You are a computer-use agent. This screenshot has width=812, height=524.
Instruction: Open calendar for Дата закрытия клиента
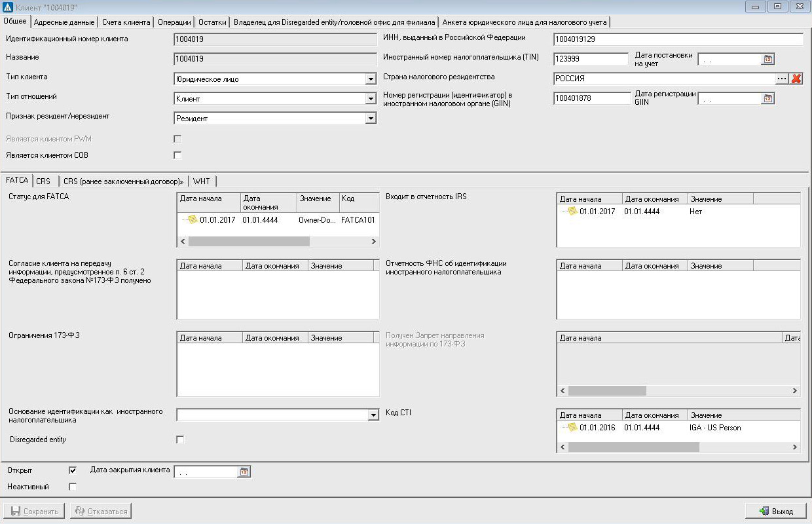tap(244, 472)
